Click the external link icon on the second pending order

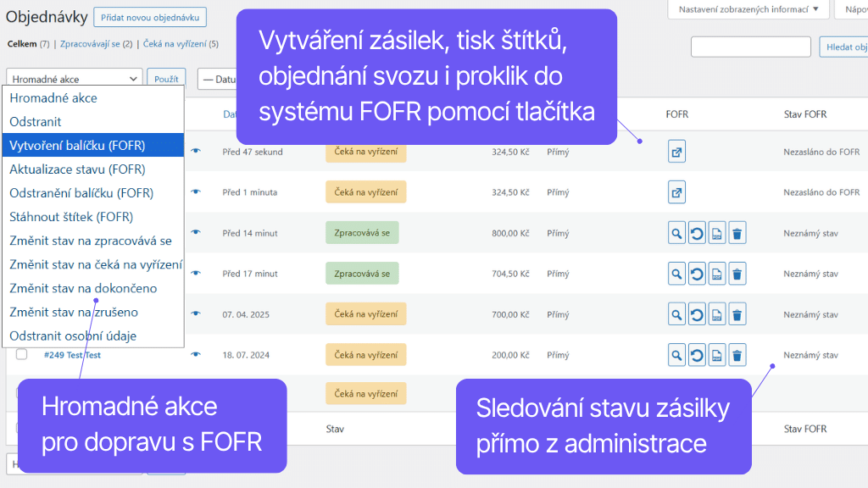(676, 192)
